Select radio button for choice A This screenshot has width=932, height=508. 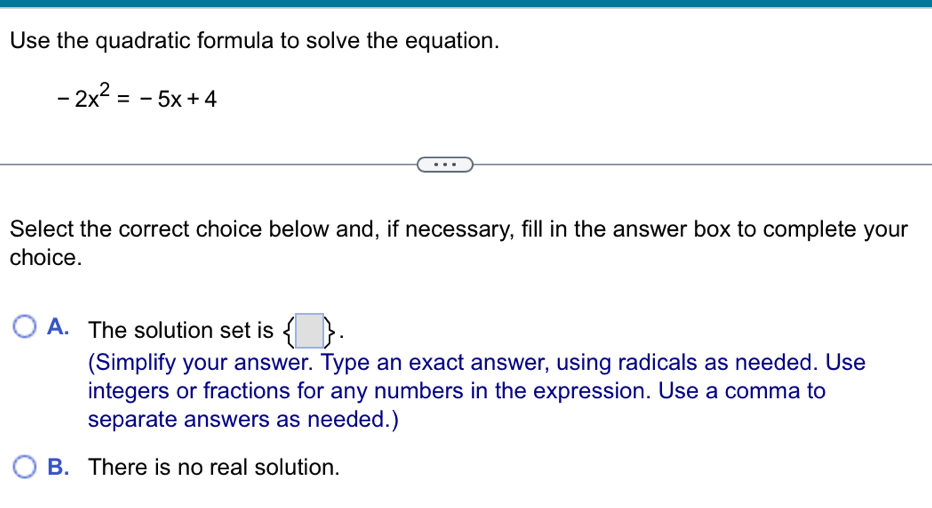click(24, 327)
